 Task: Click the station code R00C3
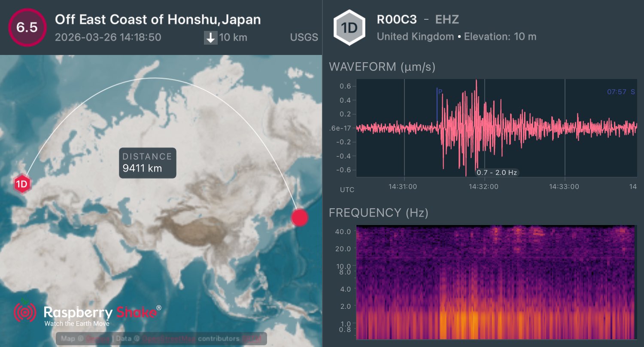click(397, 19)
